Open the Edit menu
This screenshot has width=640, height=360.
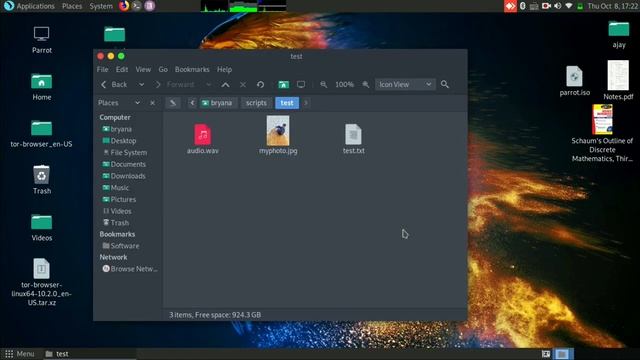coord(122,69)
